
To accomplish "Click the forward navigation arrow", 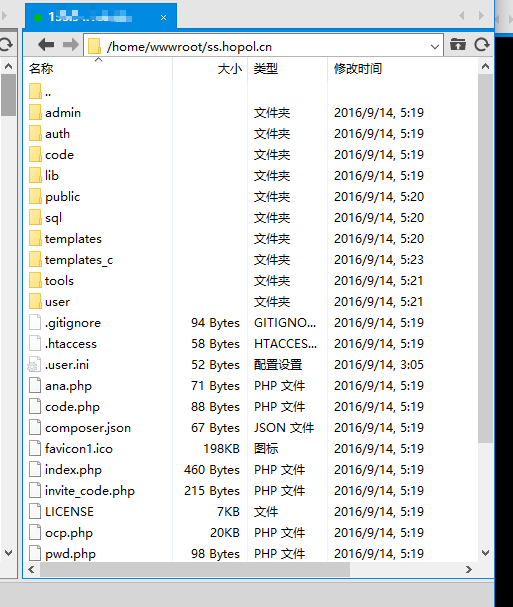I will [70, 45].
